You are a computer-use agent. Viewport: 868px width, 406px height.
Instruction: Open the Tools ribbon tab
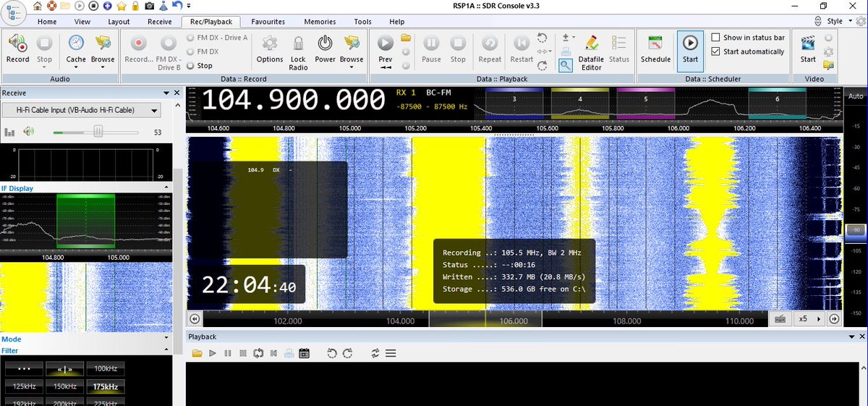362,22
